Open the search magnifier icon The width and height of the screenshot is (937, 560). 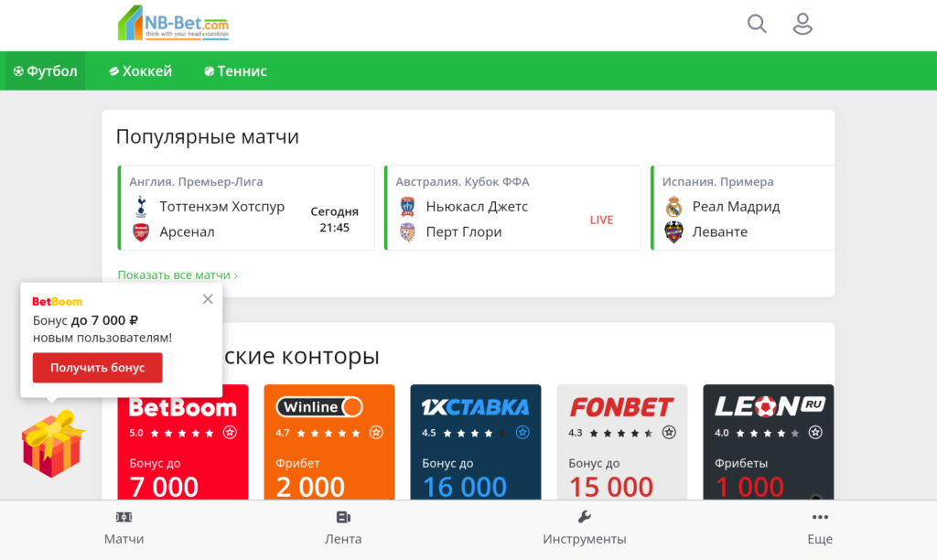[757, 24]
